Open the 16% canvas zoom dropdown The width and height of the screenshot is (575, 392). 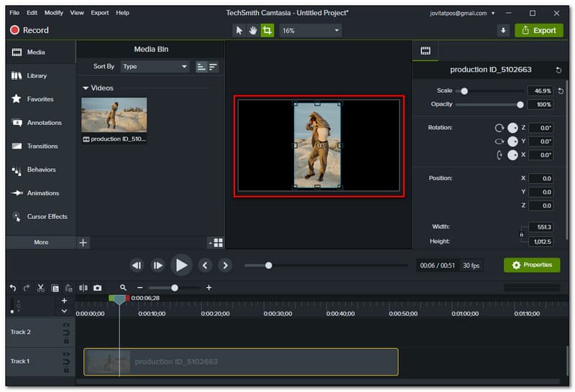point(310,30)
